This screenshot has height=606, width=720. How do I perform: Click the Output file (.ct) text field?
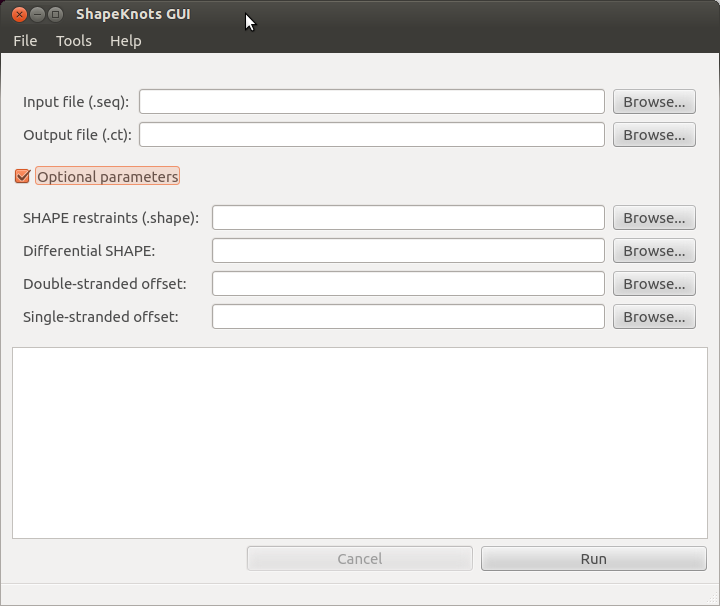(372, 135)
